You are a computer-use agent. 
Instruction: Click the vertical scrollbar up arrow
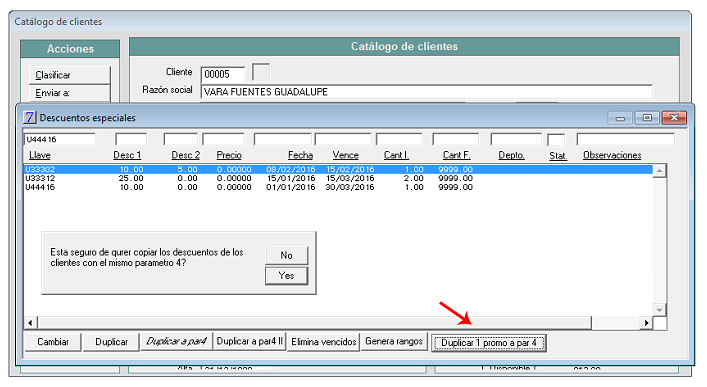tap(659, 170)
